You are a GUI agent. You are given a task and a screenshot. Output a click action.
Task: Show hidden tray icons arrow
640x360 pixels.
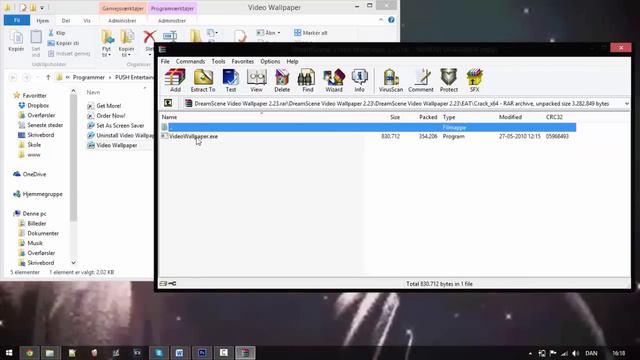pyautogui.click(x=530, y=353)
